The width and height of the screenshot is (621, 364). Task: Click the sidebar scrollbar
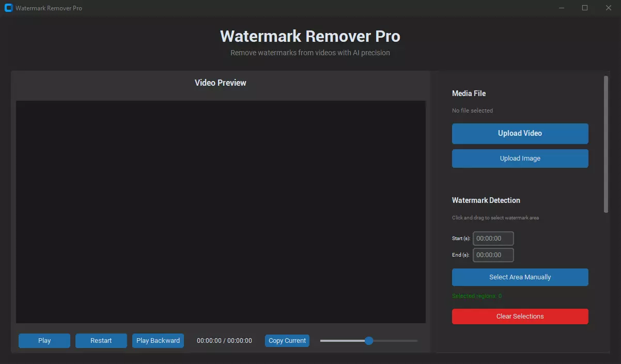[x=604, y=145]
